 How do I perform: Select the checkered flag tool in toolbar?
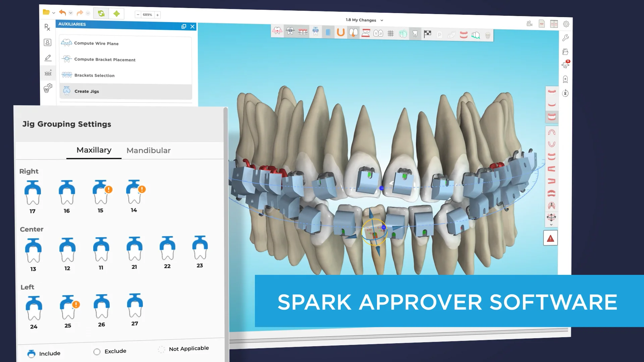point(428,34)
